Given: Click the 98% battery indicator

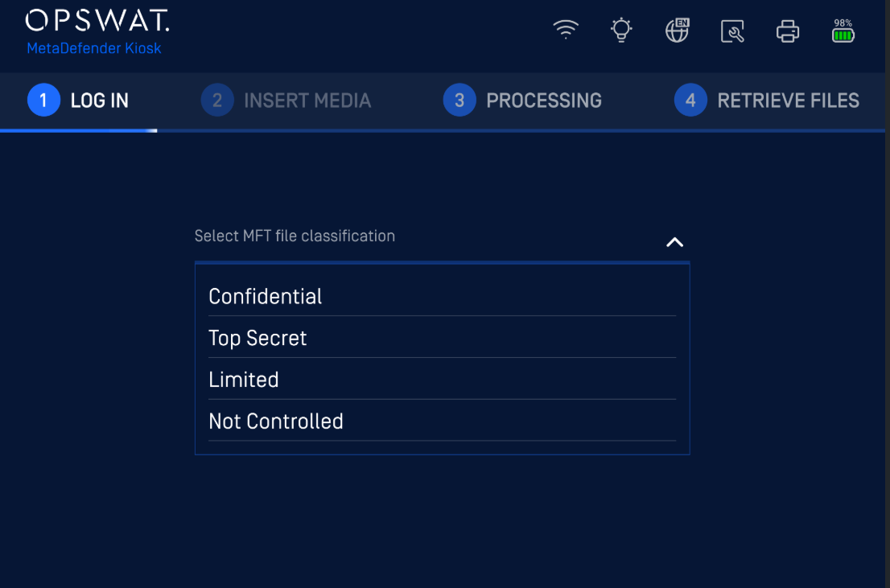Looking at the screenshot, I should pos(843,31).
